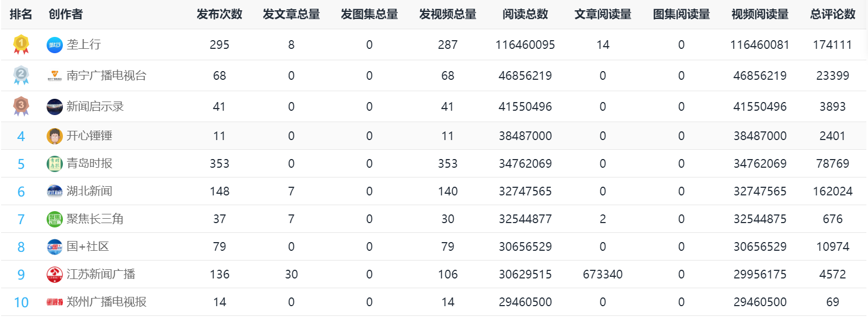Click rank number 7
The image size is (868, 317).
[21, 219]
